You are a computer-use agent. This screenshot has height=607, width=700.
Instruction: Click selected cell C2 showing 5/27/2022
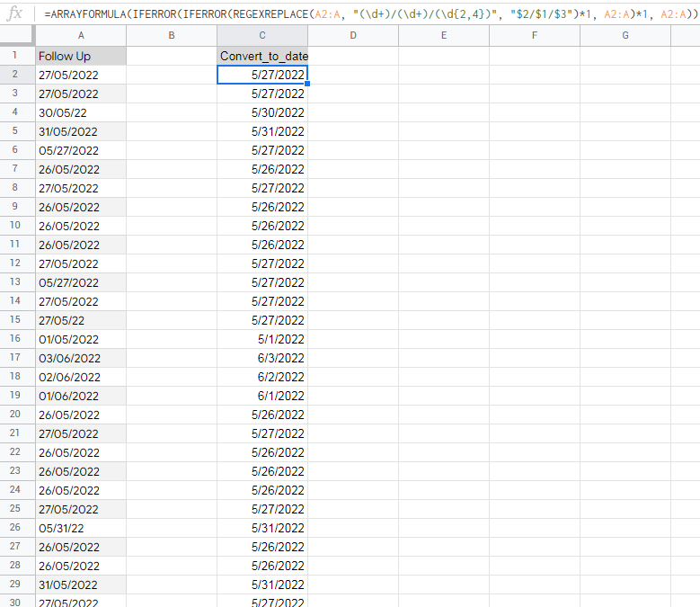coord(262,75)
